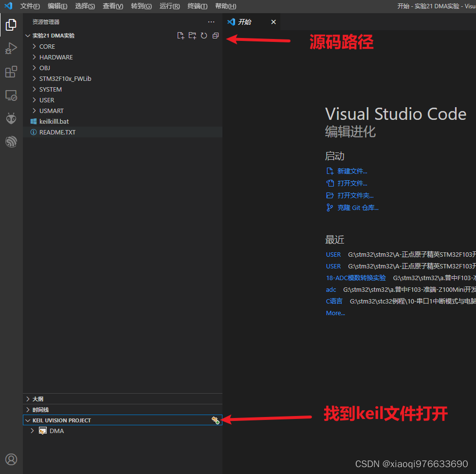Open the 运行(R) menu
Viewport: 476px width, 474px height.
tap(170, 6)
